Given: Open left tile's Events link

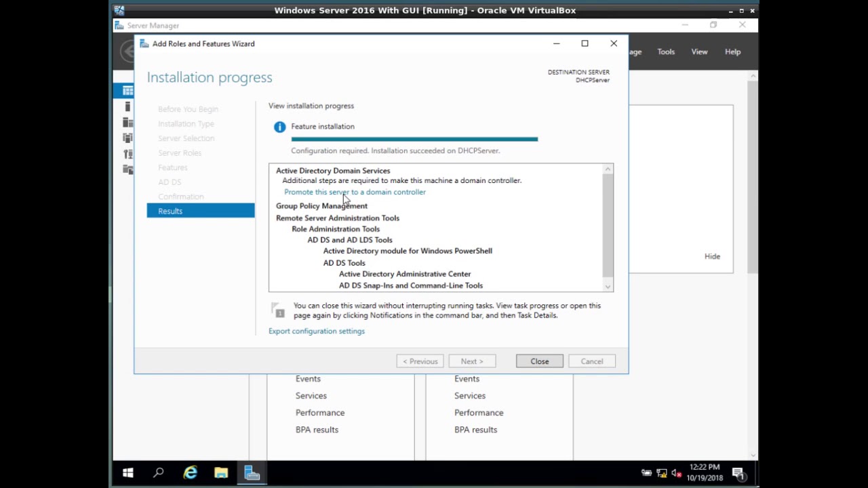Looking at the screenshot, I should (x=308, y=379).
